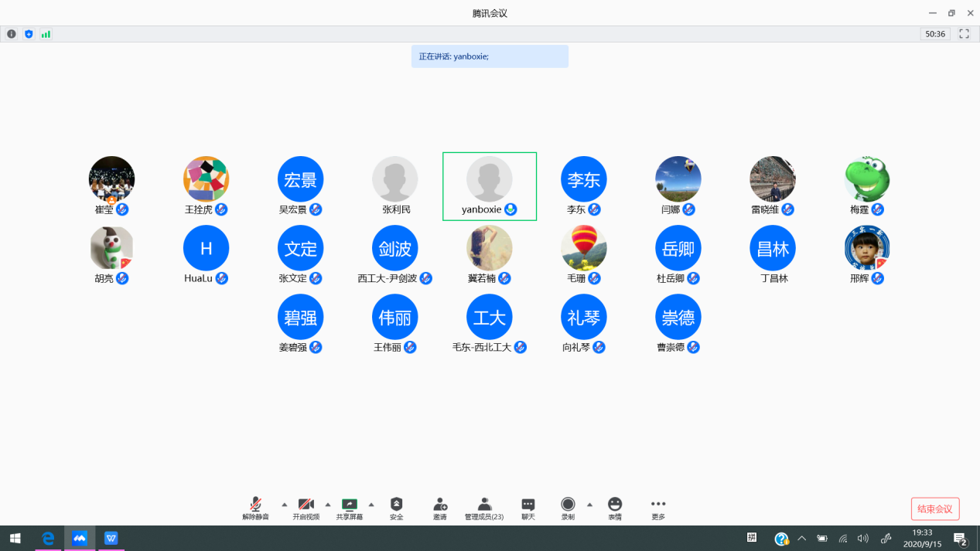980x551 pixels.
Task: Expand video options arrow beside 开启视频
Action: pyautogui.click(x=328, y=505)
